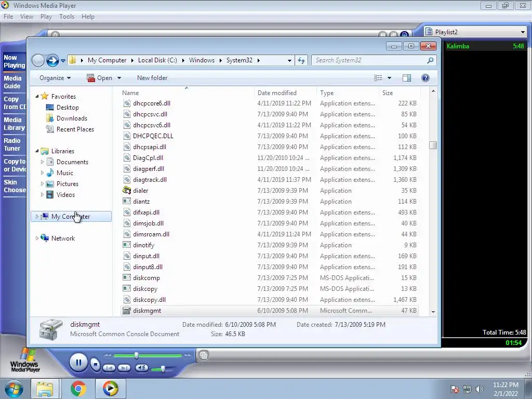This screenshot has width=532, height=399.
Task: Click Windows in the address breadcrumb
Action: pos(202,60)
